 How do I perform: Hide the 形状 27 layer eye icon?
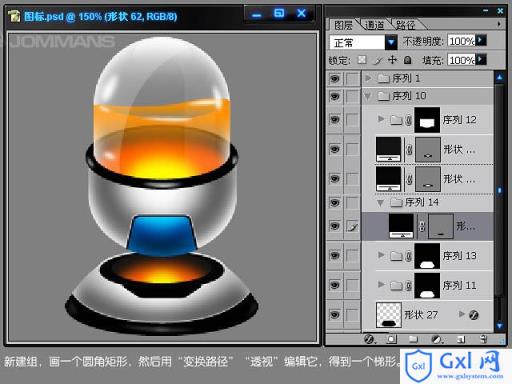tap(335, 314)
